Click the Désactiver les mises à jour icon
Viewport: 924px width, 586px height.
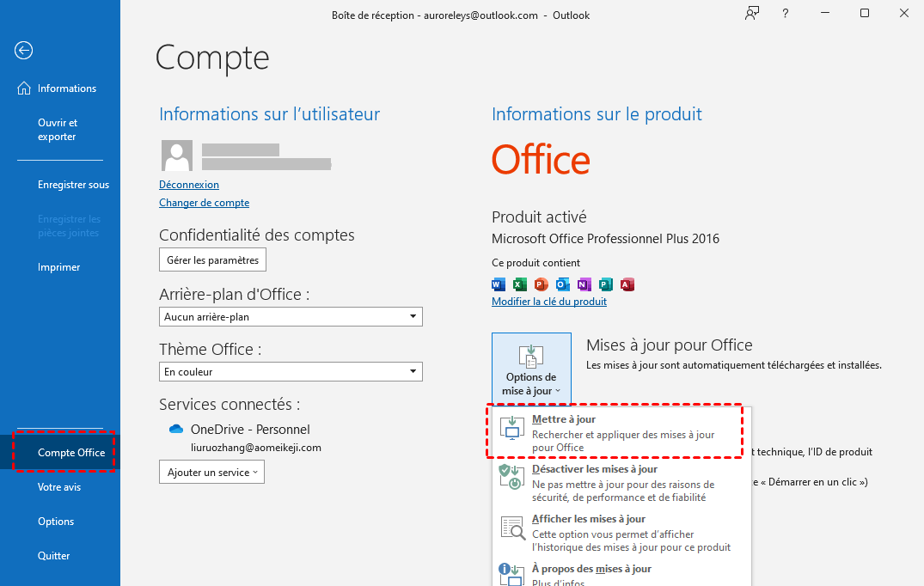(x=511, y=477)
